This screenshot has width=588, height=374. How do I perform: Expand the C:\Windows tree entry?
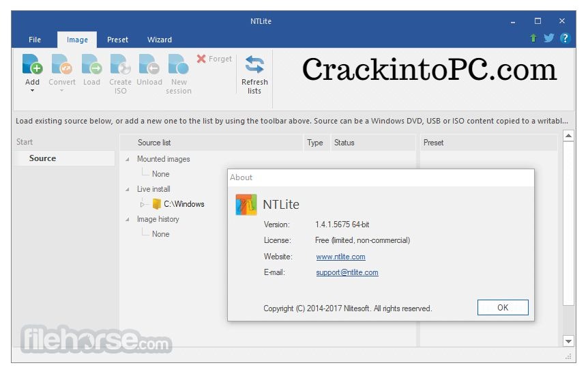tap(143, 205)
